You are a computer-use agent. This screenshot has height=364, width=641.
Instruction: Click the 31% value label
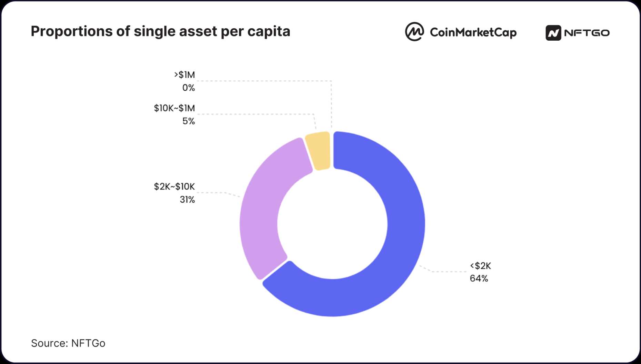[x=187, y=200]
